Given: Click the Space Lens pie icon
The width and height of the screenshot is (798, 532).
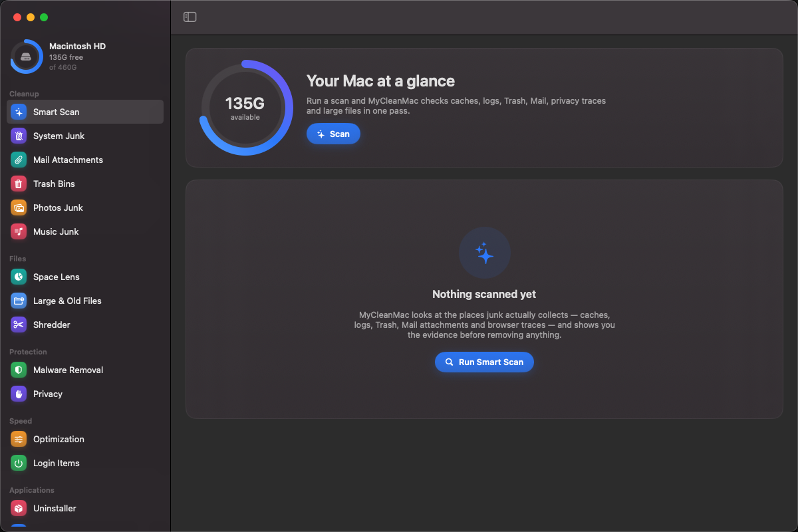Looking at the screenshot, I should pos(19,277).
